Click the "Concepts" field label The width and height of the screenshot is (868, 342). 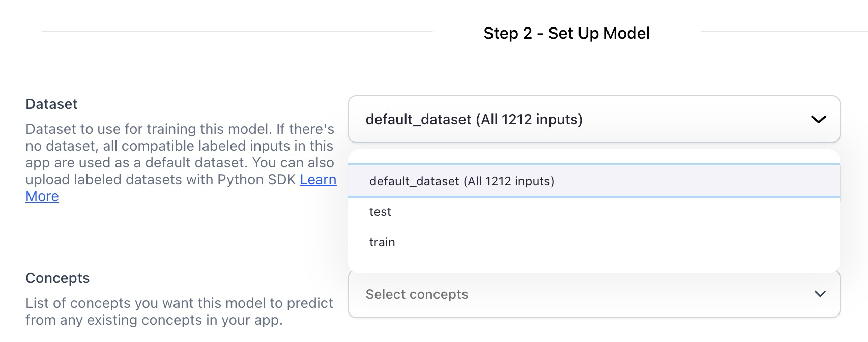(x=57, y=278)
